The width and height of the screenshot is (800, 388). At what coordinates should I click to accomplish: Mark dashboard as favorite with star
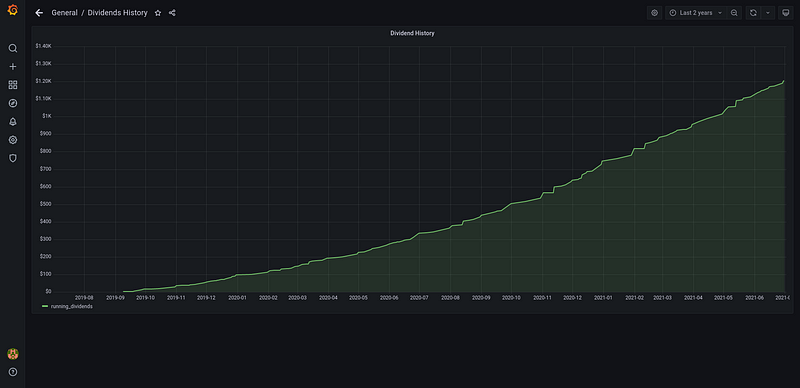point(158,13)
